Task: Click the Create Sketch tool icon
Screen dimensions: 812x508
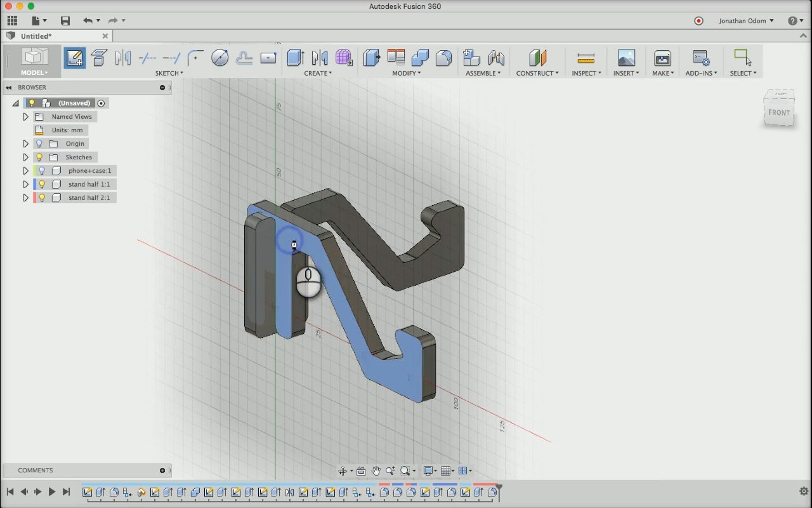Action: [74, 58]
